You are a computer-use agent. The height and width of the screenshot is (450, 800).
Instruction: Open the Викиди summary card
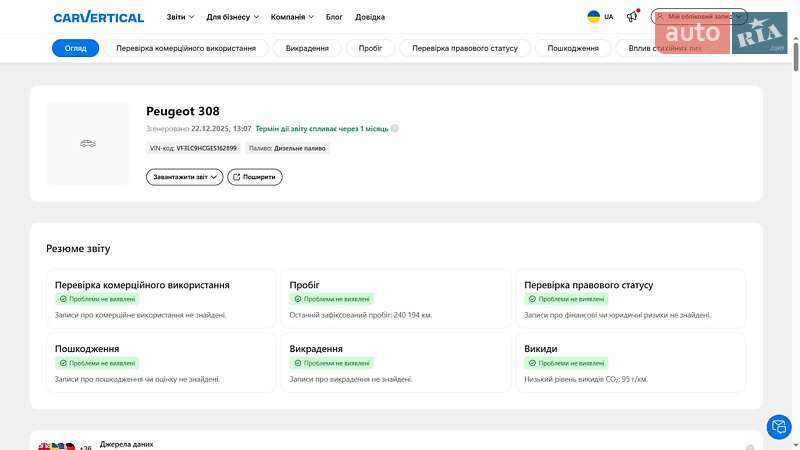[631, 363]
